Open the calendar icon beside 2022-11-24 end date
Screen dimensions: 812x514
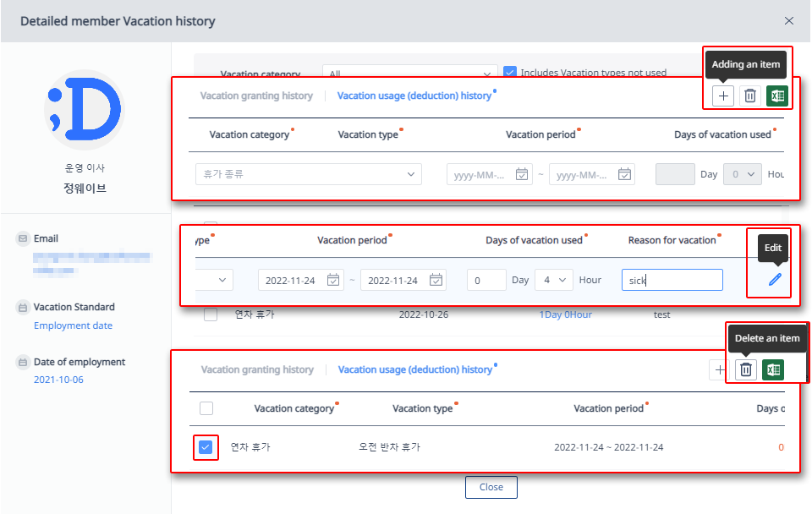click(436, 279)
